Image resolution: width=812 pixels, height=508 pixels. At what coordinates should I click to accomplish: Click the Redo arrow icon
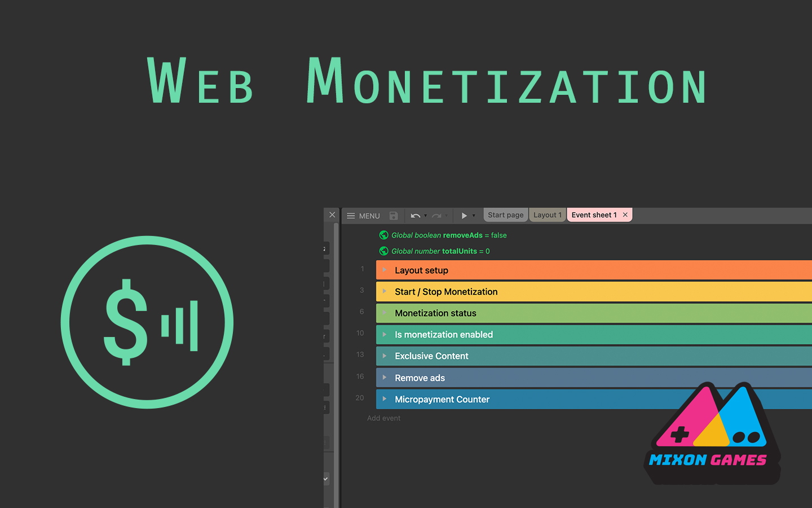click(x=436, y=216)
